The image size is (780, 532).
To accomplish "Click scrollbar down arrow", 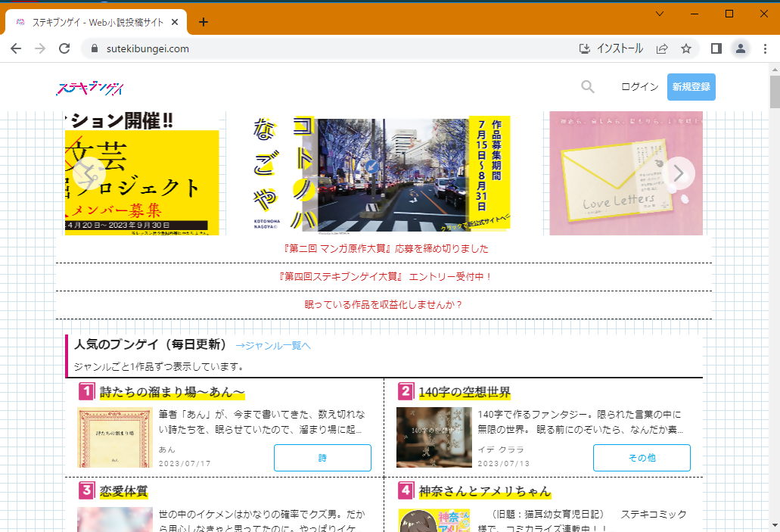I will [x=775, y=525].
